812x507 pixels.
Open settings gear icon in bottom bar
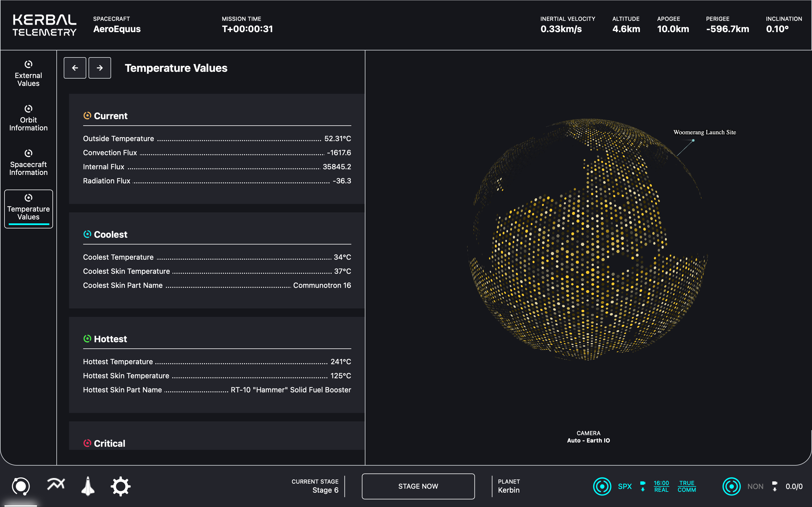[x=120, y=486]
